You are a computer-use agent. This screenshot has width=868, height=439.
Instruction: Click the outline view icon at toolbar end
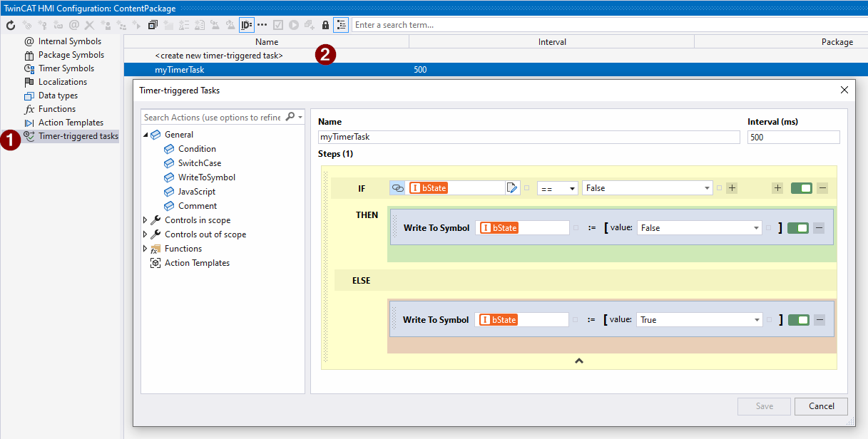(343, 25)
